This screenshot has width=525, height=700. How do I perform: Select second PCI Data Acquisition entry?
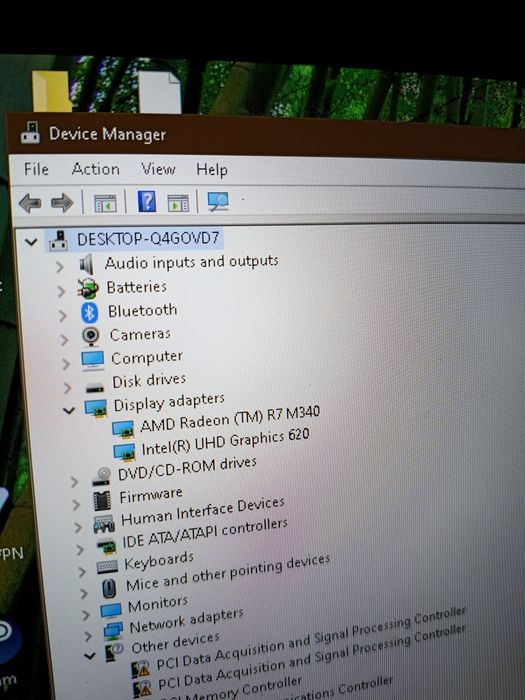(x=312, y=658)
